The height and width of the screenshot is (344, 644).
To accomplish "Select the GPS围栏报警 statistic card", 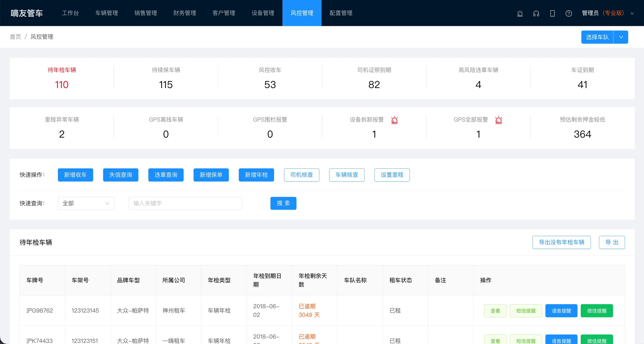I will pos(270,128).
